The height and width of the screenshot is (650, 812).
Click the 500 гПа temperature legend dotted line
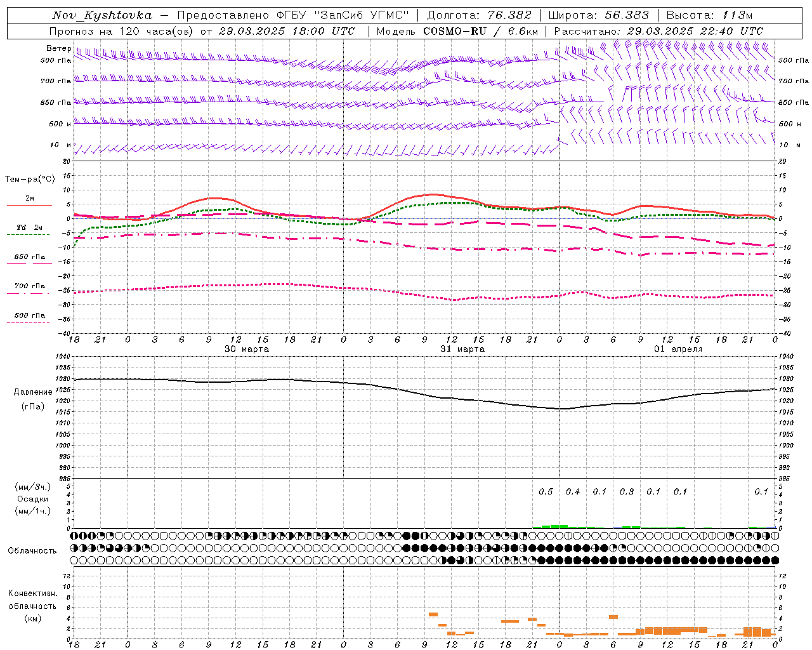click(x=29, y=322)
